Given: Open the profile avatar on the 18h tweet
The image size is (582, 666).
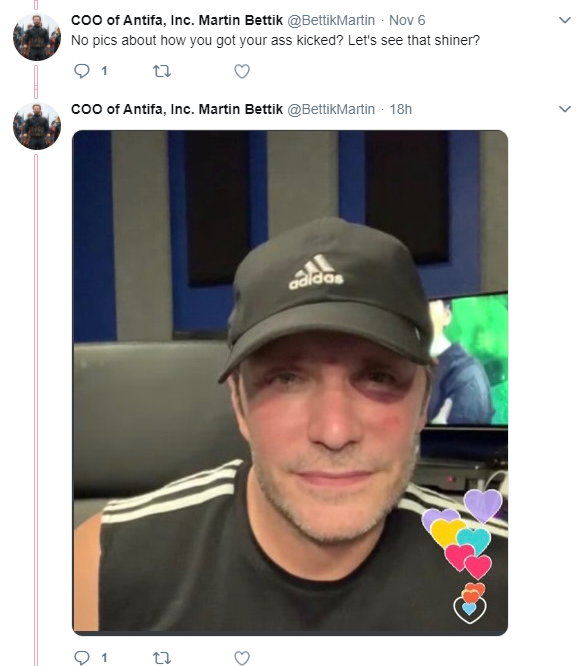Looking at the screenshot, I should (37, 126).
